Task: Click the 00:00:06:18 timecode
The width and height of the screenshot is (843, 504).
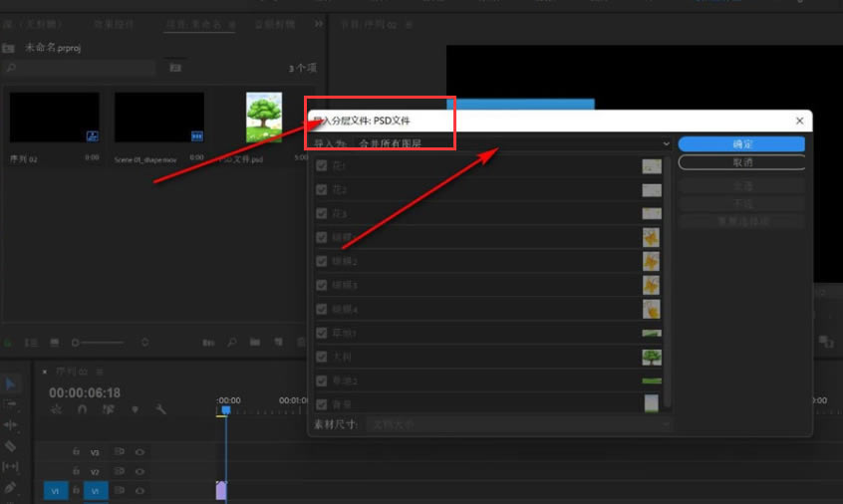Action: (85, 392)
